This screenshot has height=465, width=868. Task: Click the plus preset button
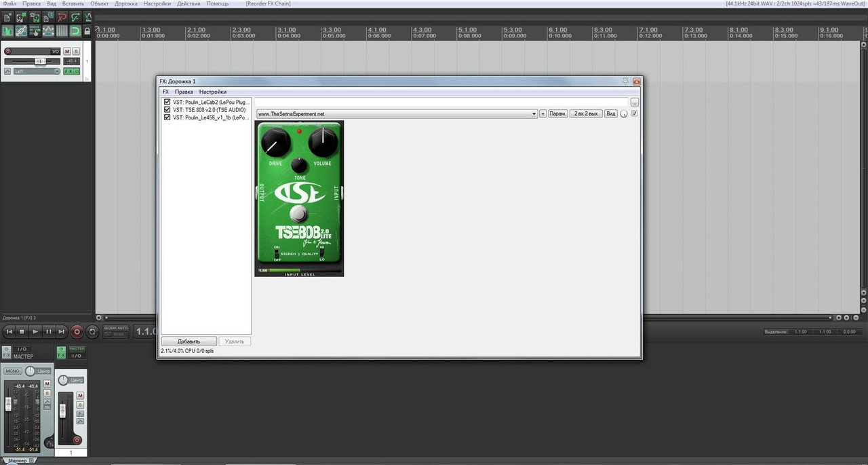(542, 113)
